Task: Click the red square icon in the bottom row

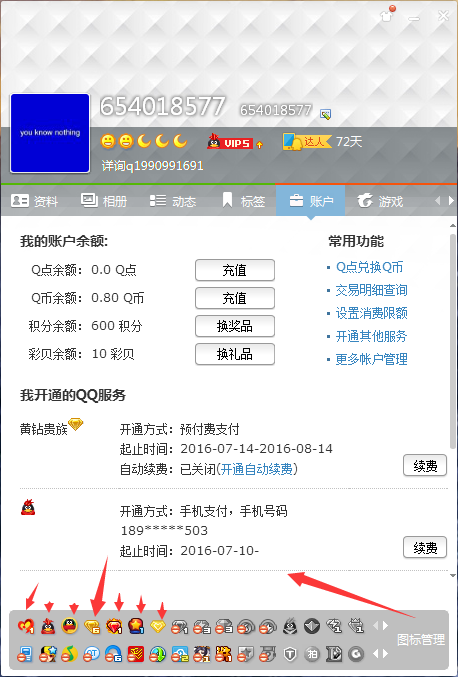Action: (x=136, y=655)
